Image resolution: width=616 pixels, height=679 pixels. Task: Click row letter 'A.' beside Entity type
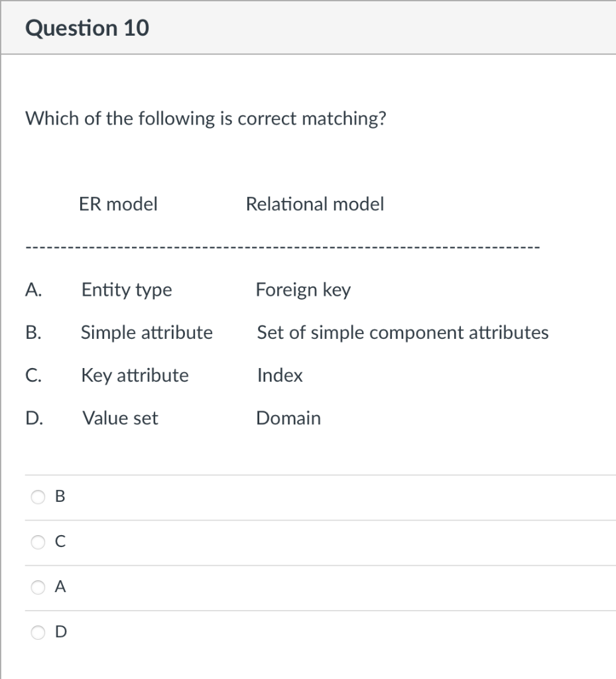click(34, 290)
